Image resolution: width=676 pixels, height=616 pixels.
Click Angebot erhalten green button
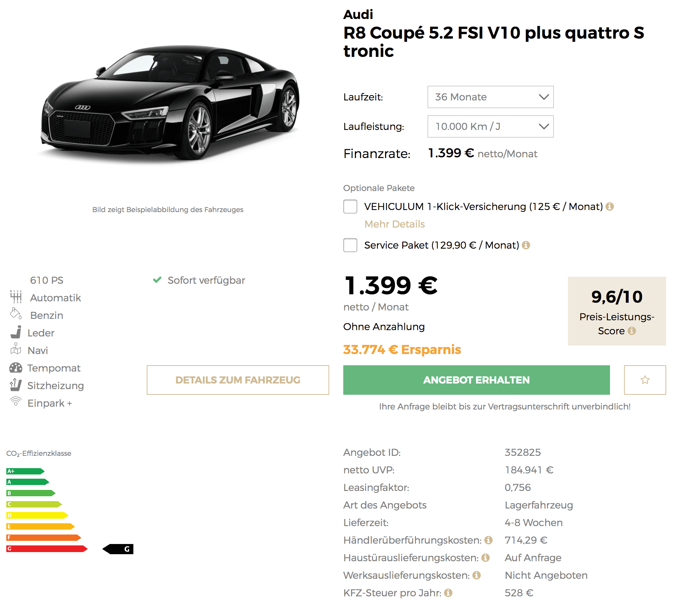coord(476,380)
